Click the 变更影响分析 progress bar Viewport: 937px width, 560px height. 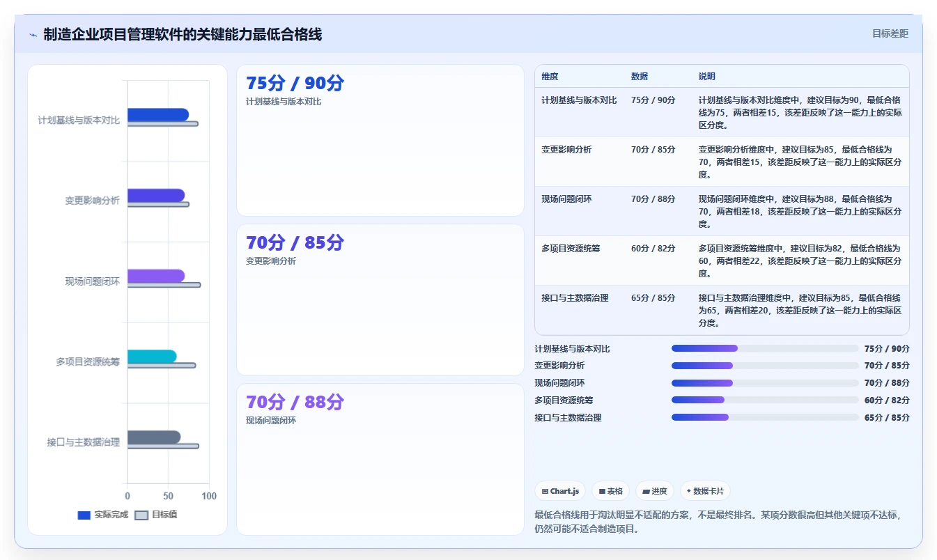[765, 366]
